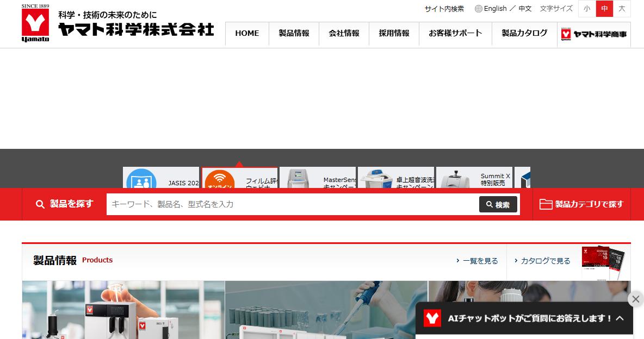This screenshot has height=339, width=644.
Task: Click the ヤマト科学株式会社 company name
Action: [x=137, y=29]
